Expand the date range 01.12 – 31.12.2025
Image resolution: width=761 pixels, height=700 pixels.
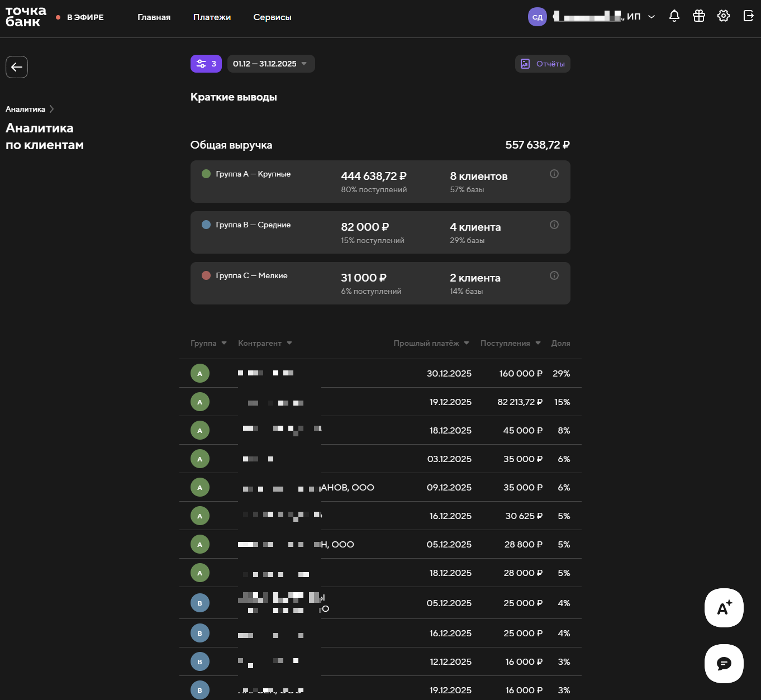point(271,64)
